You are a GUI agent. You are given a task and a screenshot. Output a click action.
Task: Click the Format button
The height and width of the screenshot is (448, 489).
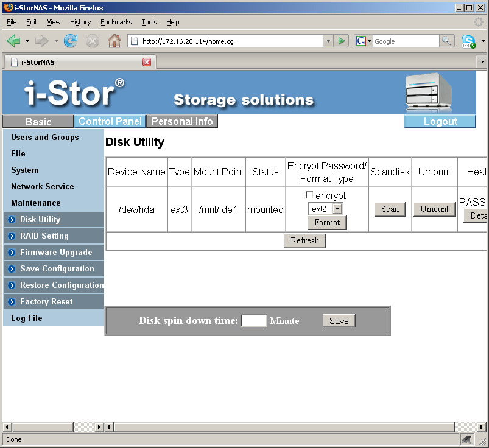[327, 223]
